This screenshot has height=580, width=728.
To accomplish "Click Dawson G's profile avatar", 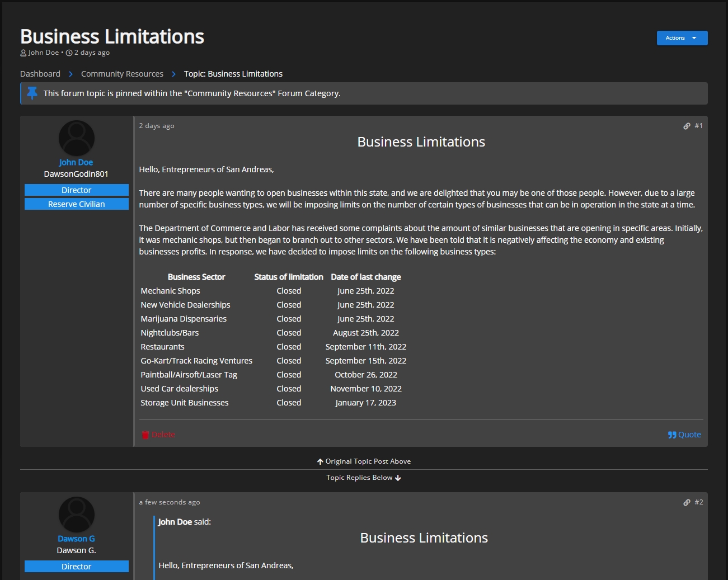I will tap(77, 515).
